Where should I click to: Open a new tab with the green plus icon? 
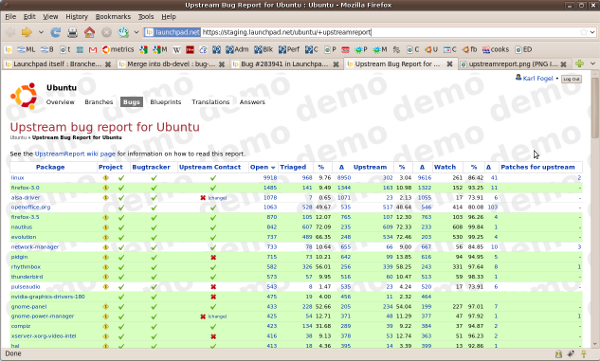(x=579, y=64)
